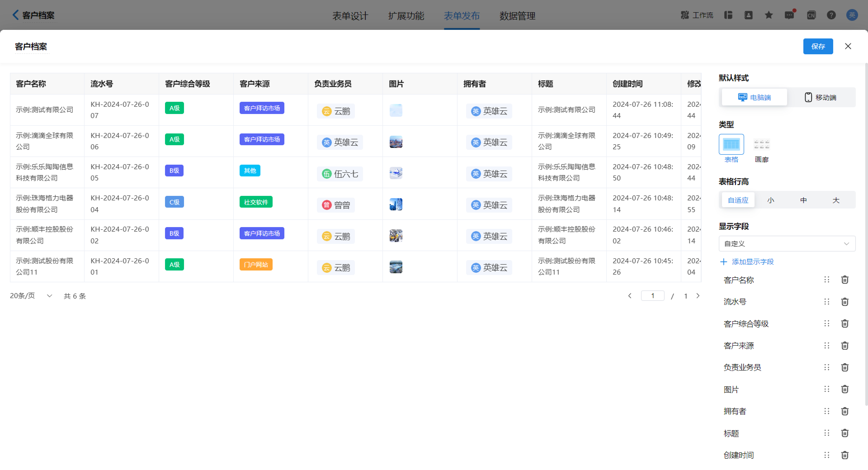The width and height of the screenshot is (868, 470).
Task: Click the 保存 save button
Action: [x=818, y=46]
